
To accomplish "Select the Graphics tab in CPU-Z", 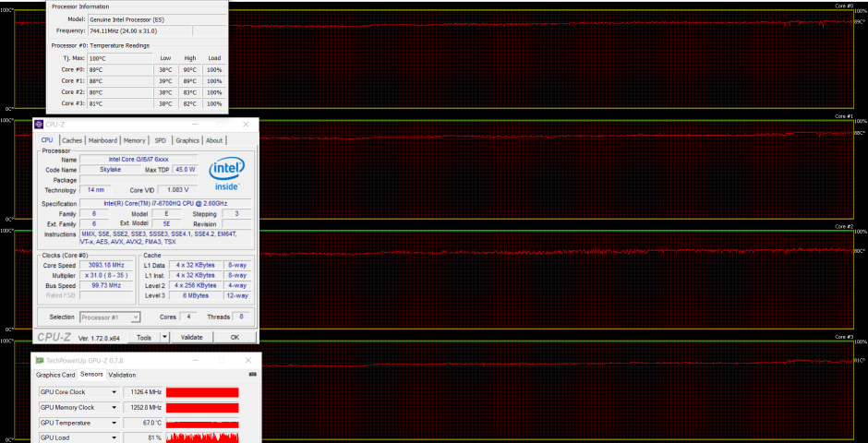I will pos(187,140).
